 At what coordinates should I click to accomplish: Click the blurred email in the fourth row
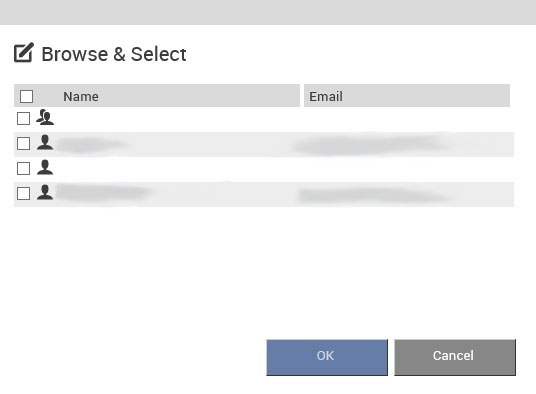click(374, 195)
